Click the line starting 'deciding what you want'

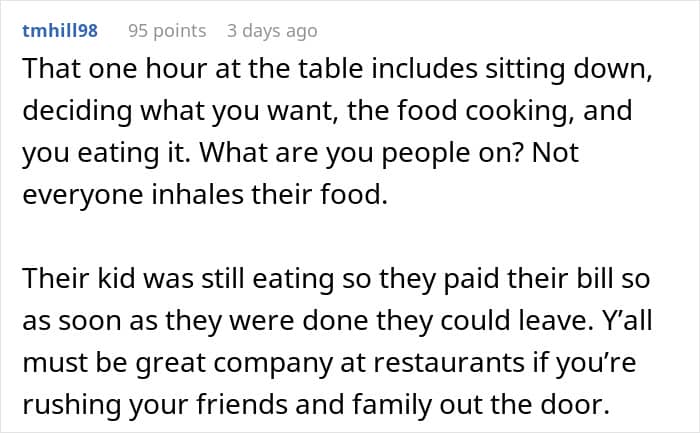coord(327,111)
